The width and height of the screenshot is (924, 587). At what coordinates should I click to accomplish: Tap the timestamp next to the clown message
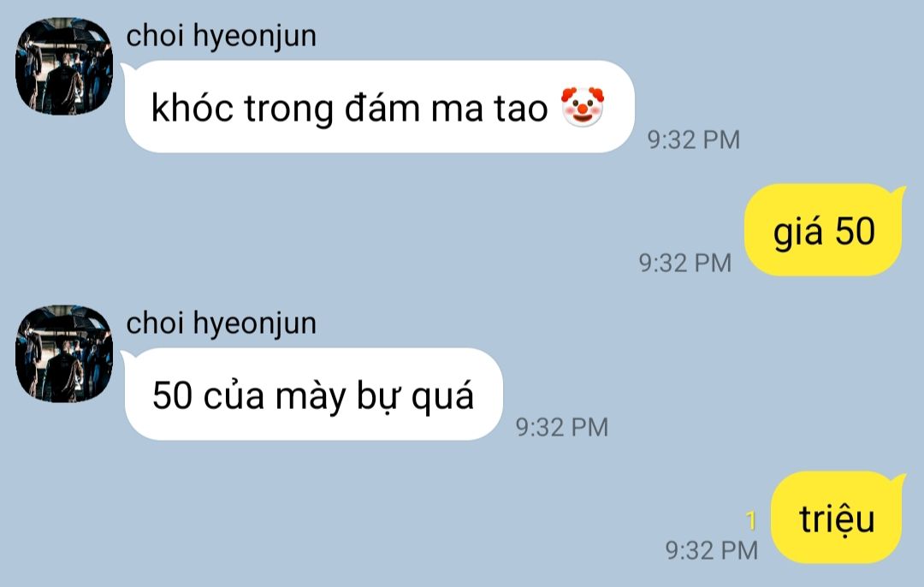694,139
